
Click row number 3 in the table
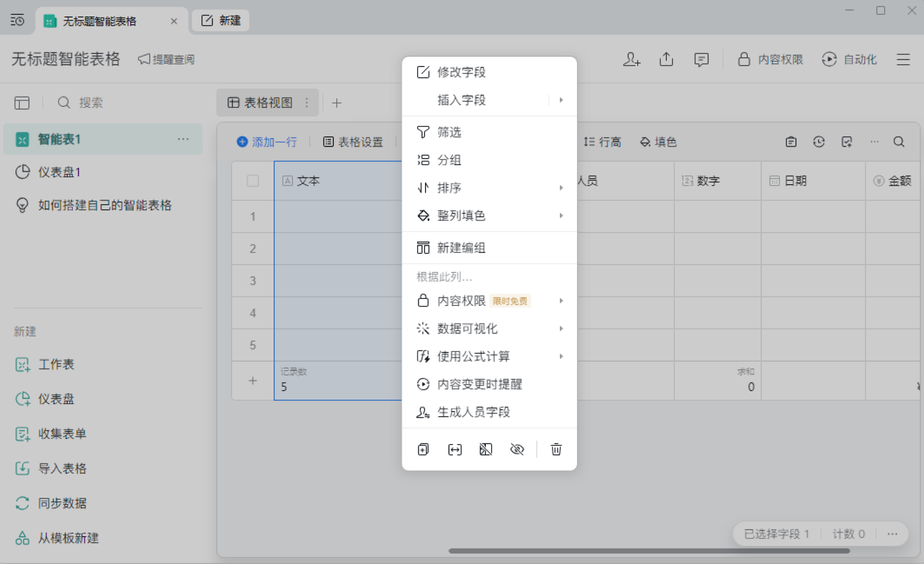click(253, 281)
